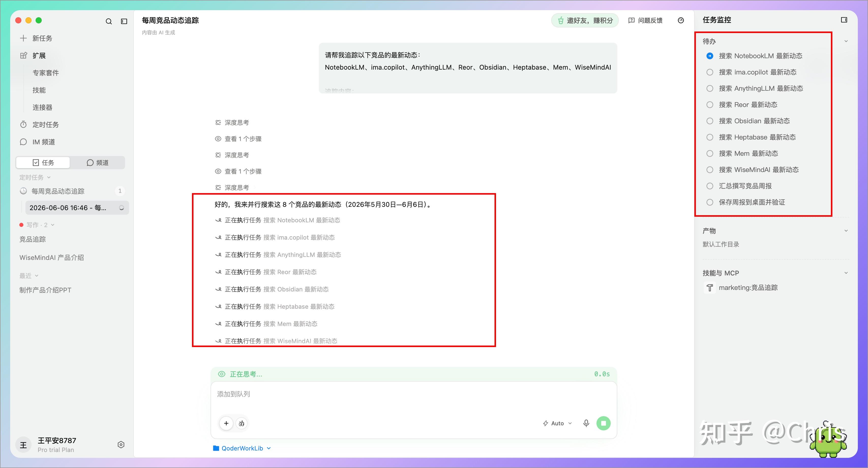Select the 搜索 NotebookLM 最新动态 todo radio

click(x=710, y=56)
